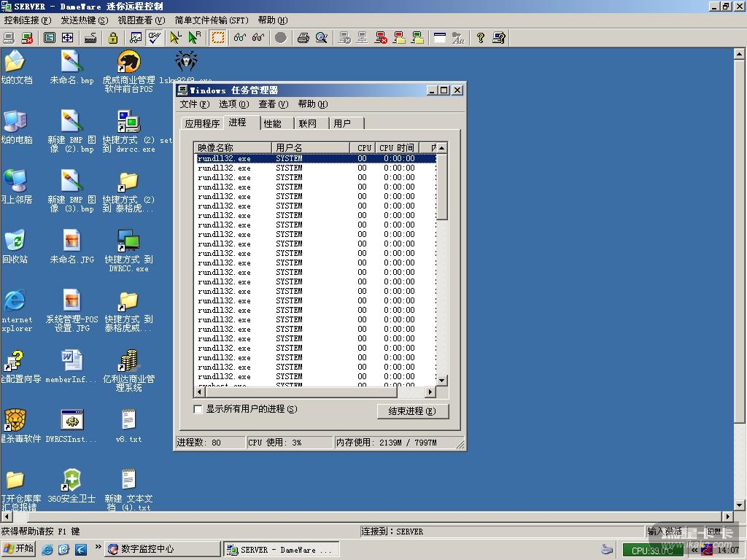The width and height of the screenshot is (747, 560).
Task: Click the yellow question mark help icon
Action: (481, 38)
